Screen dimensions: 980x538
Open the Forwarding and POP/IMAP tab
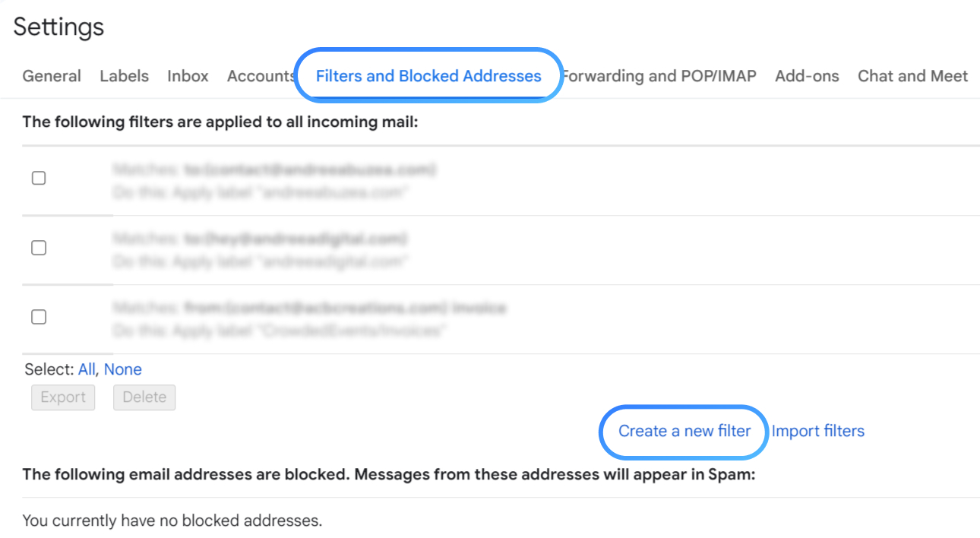tap(659, 75)
